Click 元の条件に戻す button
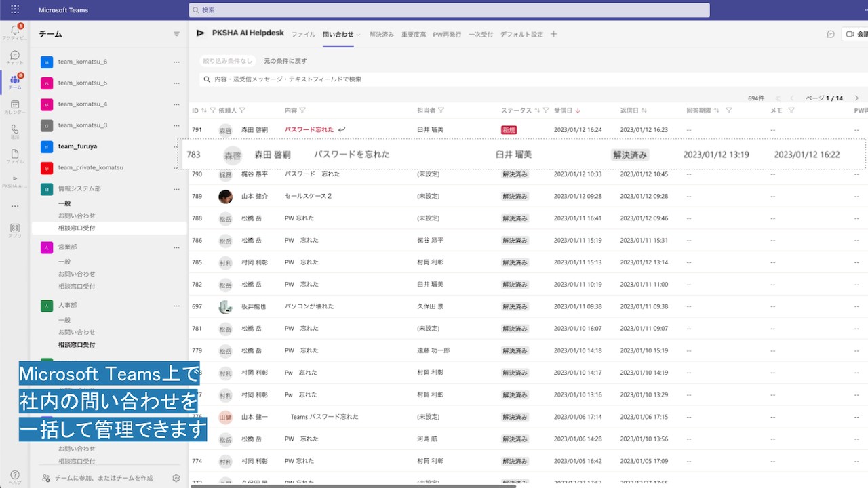Screen dimensions: 868x488 pos(285,61)
